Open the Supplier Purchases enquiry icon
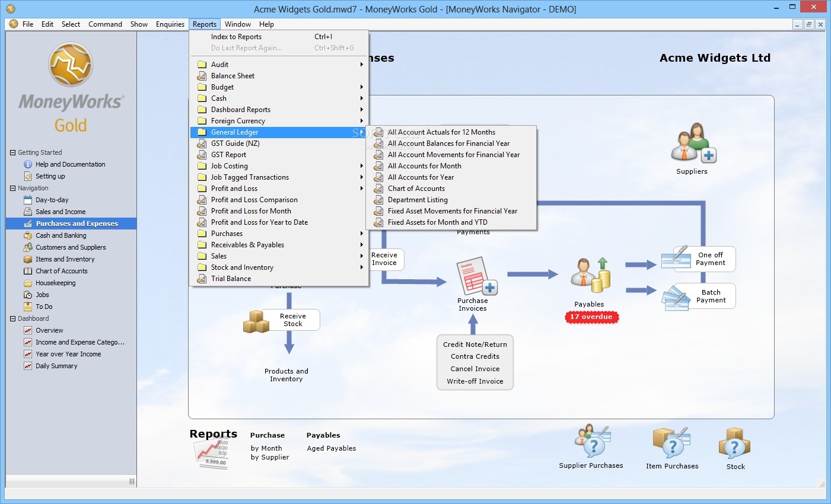 tap(592, 441)
